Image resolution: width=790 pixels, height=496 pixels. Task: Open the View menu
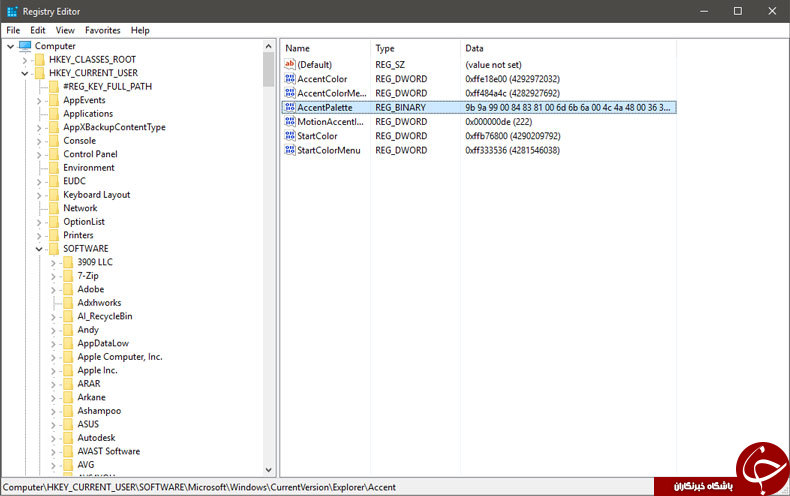point(65,30)
